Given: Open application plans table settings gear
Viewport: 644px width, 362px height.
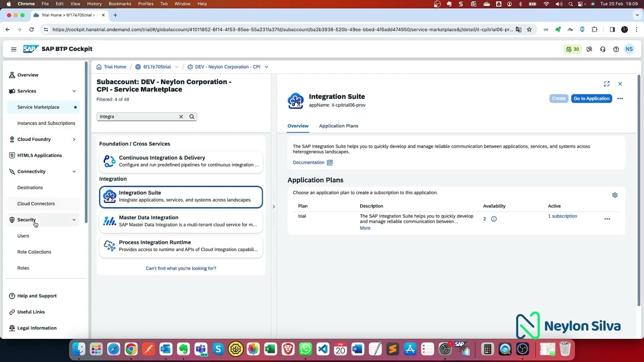Looking at the screenshot, I should click(x=615, y=195).
